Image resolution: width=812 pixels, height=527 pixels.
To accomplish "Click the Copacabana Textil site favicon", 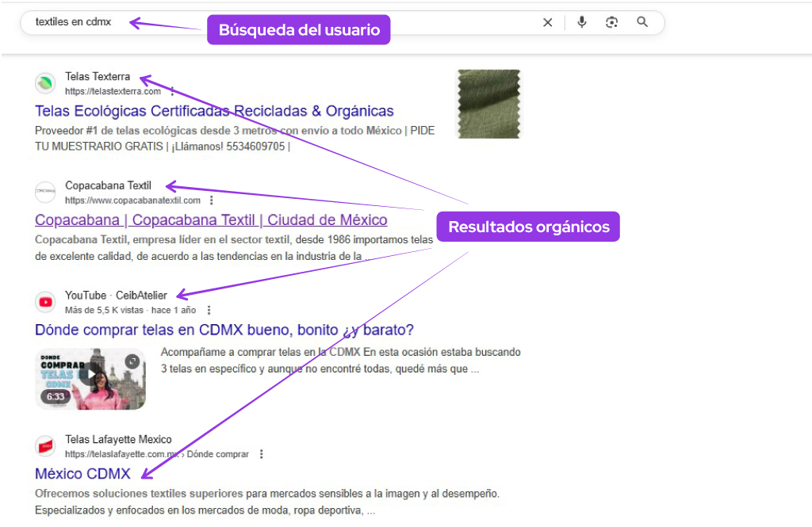I will point(45,193).
